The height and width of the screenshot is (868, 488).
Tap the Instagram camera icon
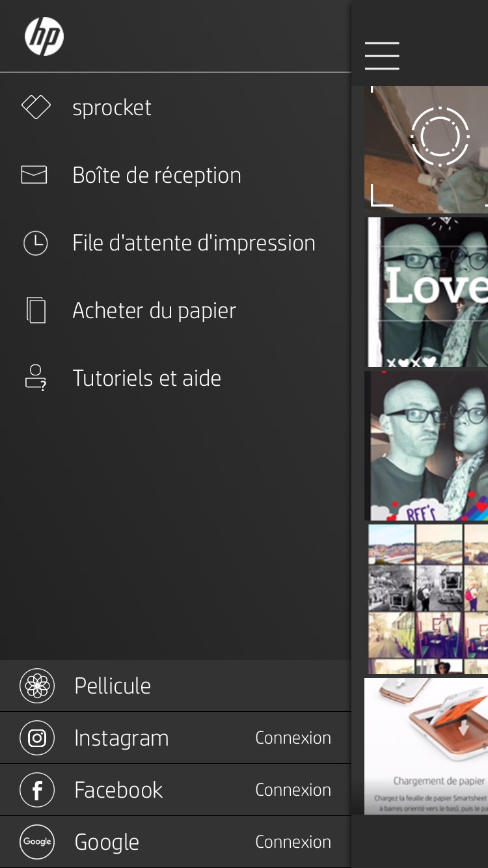pyautogui.click(x=37, y=738)
